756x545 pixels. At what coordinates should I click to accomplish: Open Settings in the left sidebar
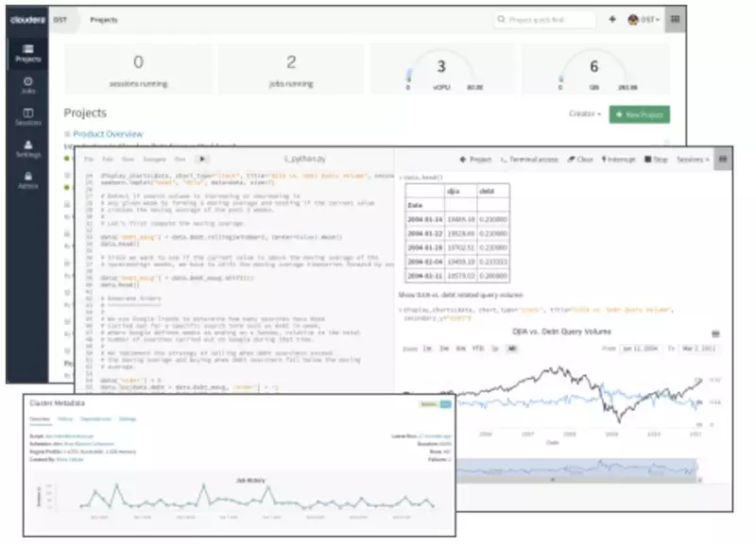pyautogui.click(x=28, y=149)
